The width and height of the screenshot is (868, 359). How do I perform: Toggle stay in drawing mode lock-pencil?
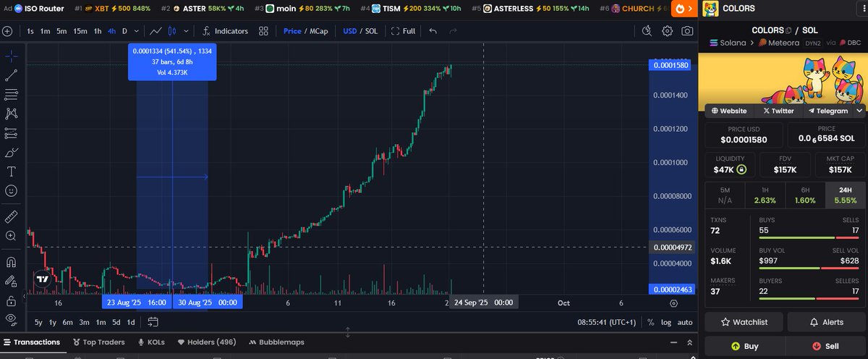tap(12, 282)
